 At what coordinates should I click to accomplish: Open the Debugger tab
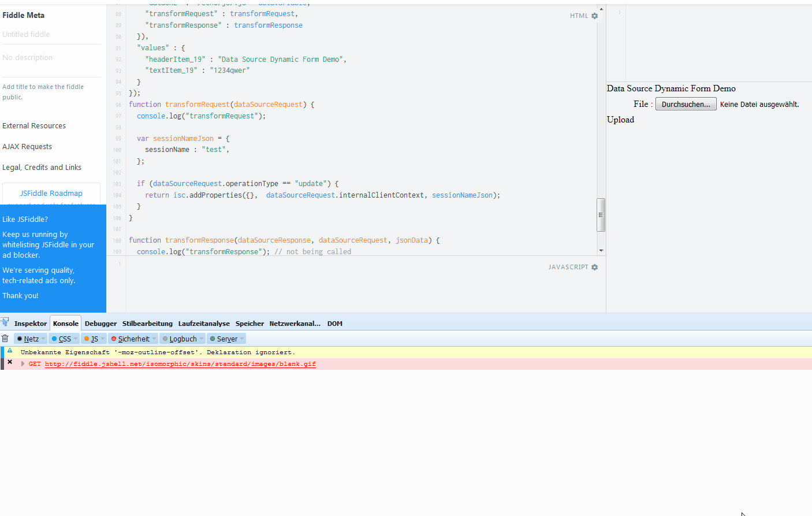(100, 324)
